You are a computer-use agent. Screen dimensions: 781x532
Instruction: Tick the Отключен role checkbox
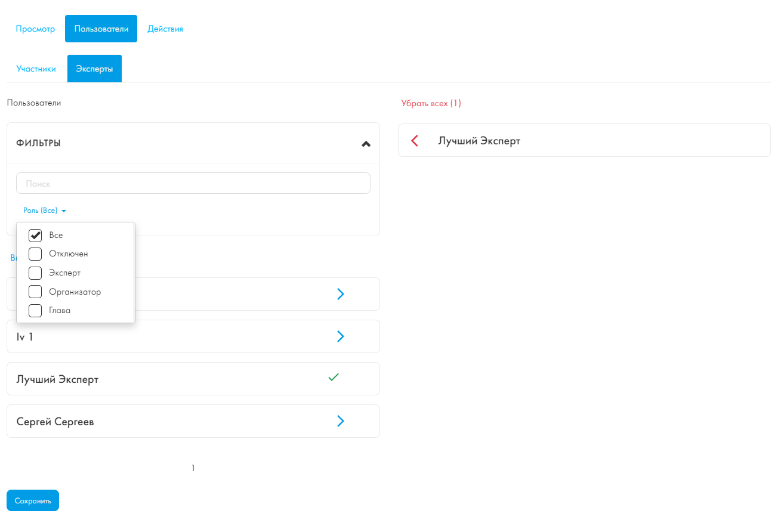(x=35, y=254)
